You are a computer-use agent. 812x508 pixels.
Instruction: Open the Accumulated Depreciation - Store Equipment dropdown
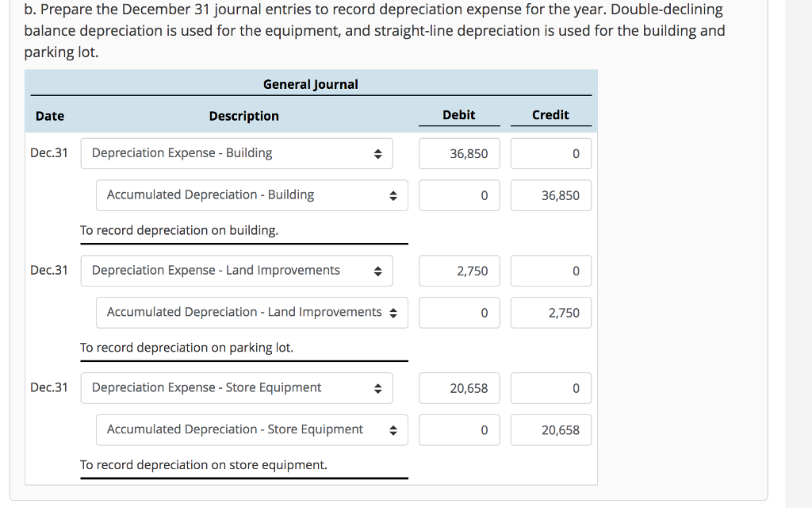click(x=251, y=429)
